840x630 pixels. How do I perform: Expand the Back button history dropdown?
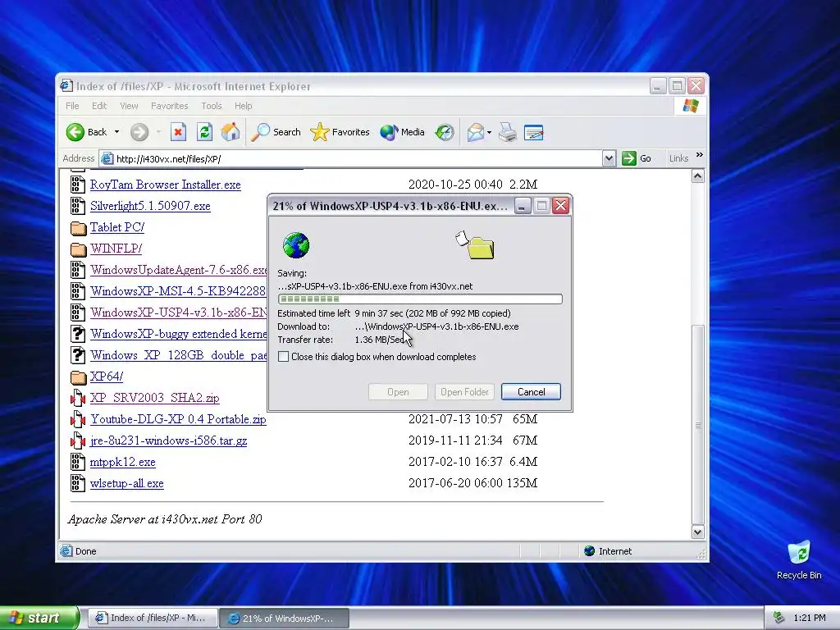(116, 132)
